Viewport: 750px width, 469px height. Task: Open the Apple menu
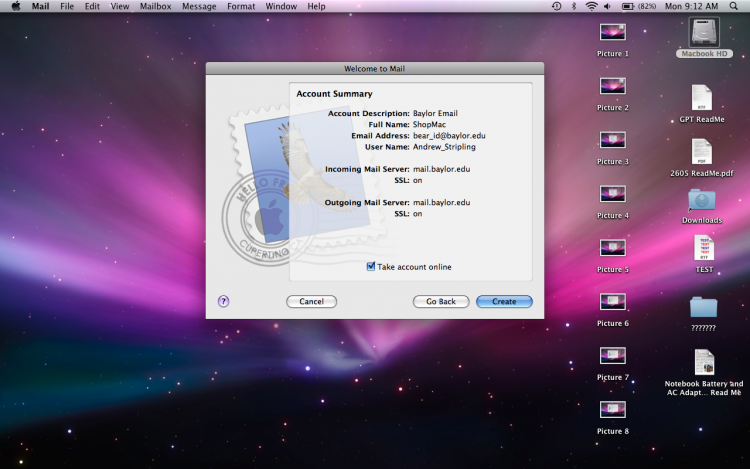point(16,6)
